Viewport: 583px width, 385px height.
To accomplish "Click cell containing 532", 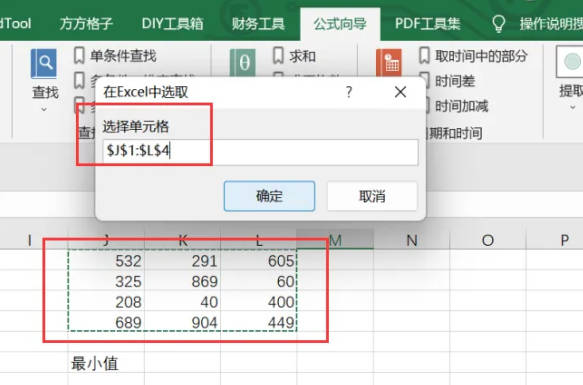I will point(106,260).
